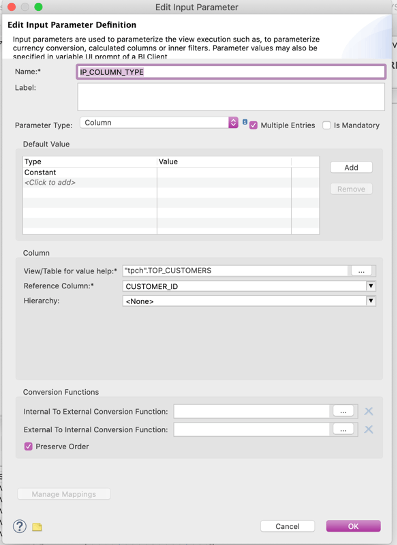The width and height of the screenshot is (397, 545).
Task: Click the <Click to add> table row
Action: (x=171, y=182)
